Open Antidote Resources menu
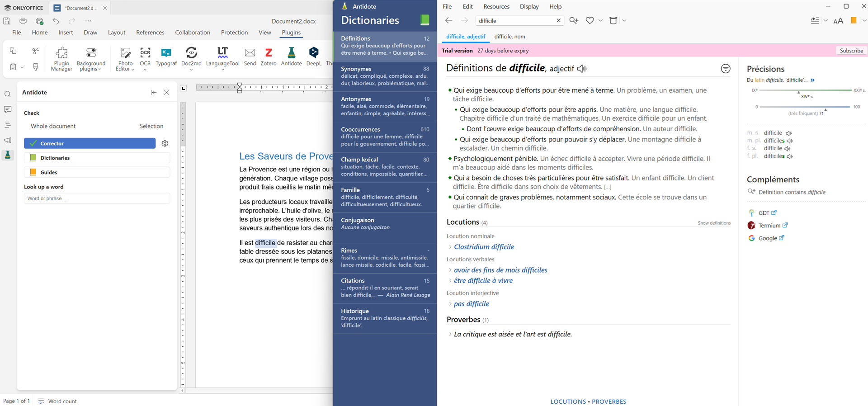 496,6
